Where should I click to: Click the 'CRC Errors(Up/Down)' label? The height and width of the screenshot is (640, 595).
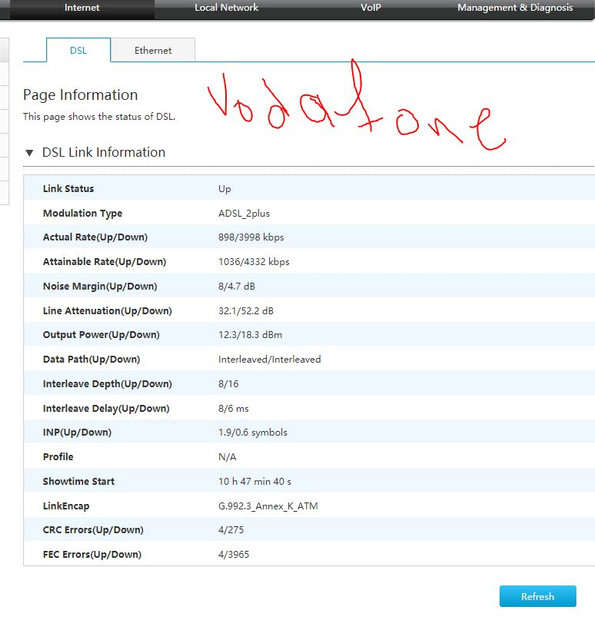tap(93, 530)
